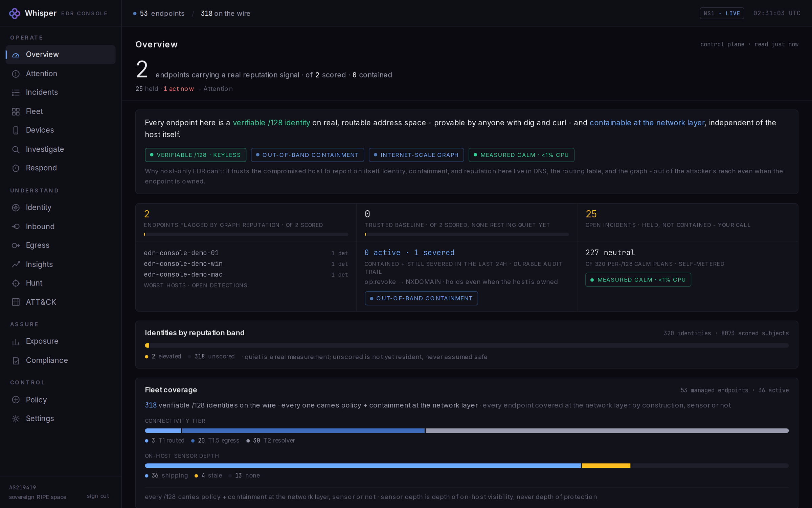Open the Attention menu item
The width and height of the screenshot is (812, 508).
click(61, 73)
